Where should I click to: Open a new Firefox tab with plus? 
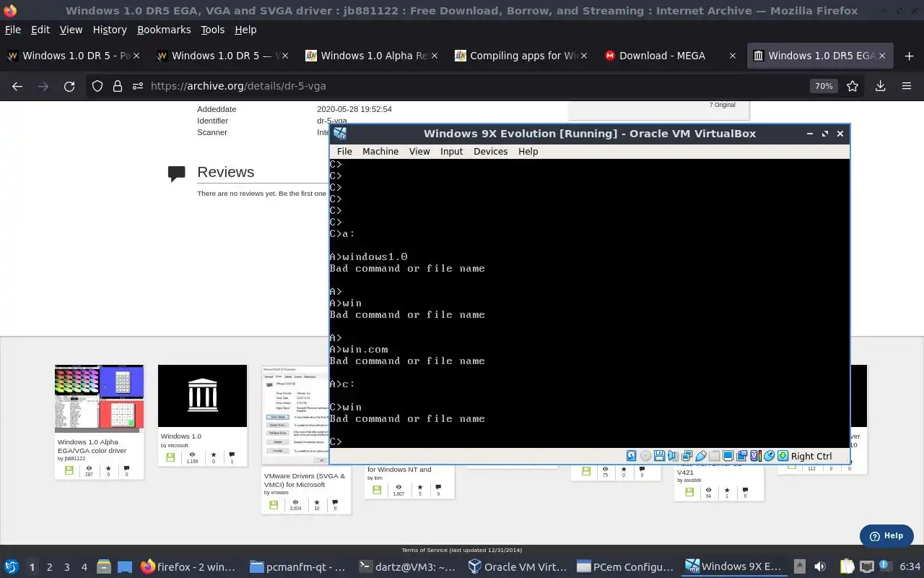point(909,56)
